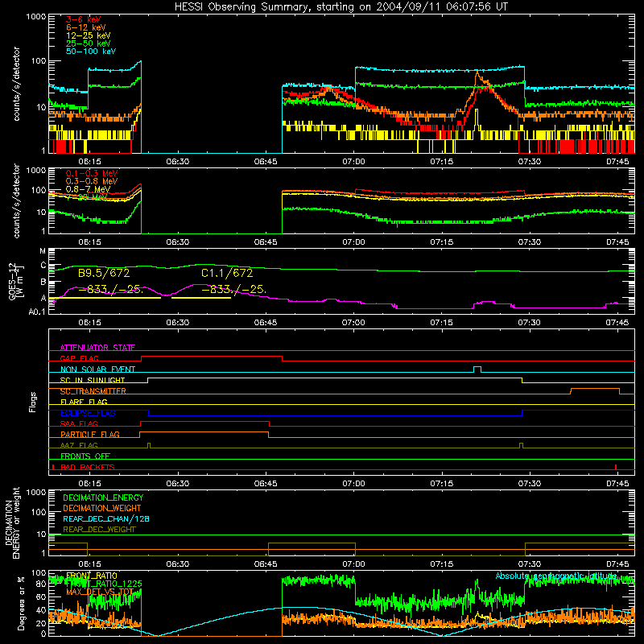The height and width of the screenshot is (644, 644).
Task: Select the yellow flare bar under B9.5/672
Action: [105, 298]
